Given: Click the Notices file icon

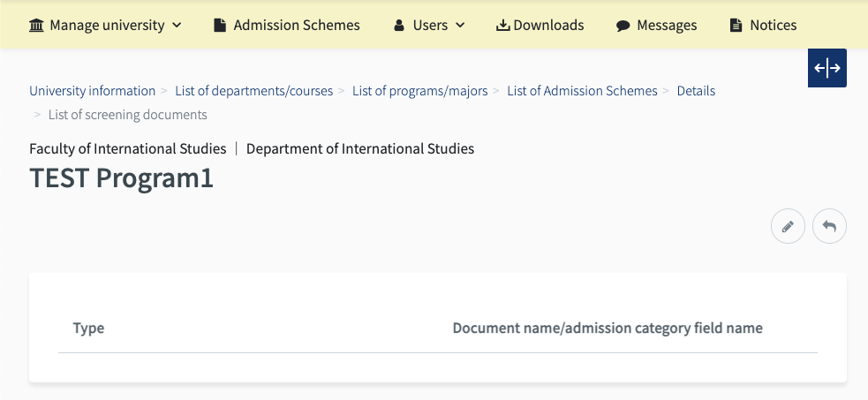Looking at the screenshot, I should tap(736, 25).
